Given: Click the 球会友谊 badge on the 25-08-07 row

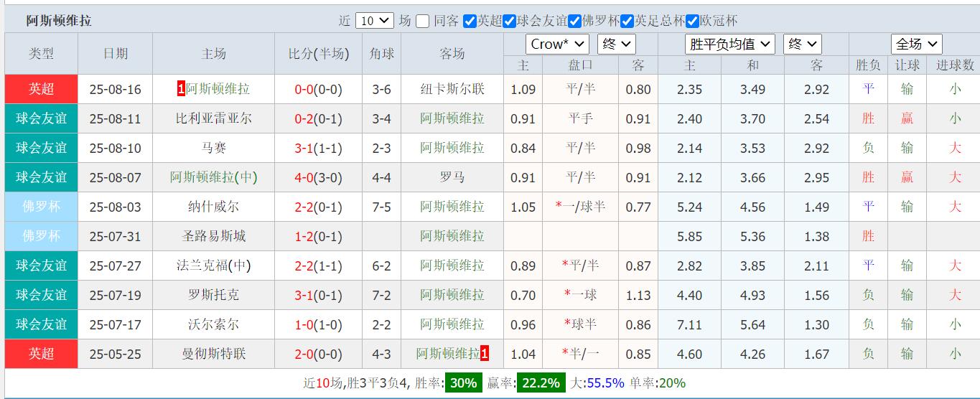Looking at the screenshot, I should (x=41, y=177).
